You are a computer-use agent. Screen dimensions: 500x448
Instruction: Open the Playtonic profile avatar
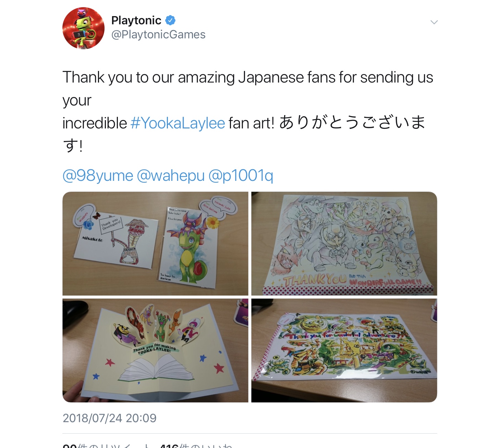click(83, 28)
